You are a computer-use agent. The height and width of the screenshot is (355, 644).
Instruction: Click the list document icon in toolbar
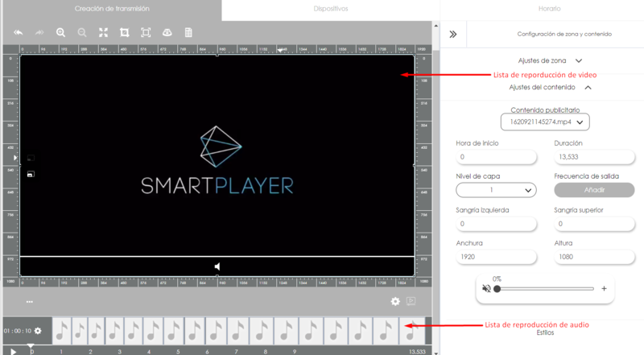tap(188, 33)
